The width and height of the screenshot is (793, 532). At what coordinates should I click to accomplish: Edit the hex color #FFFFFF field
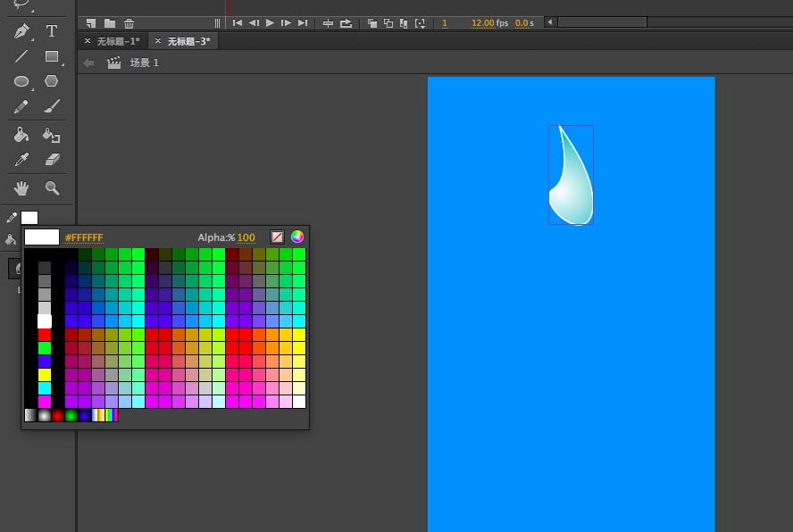[84, 237]
